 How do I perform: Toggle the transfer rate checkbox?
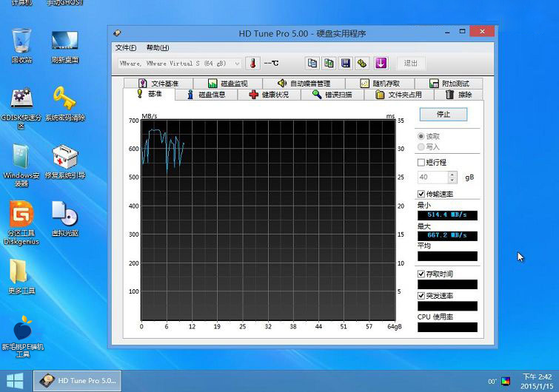421,194
